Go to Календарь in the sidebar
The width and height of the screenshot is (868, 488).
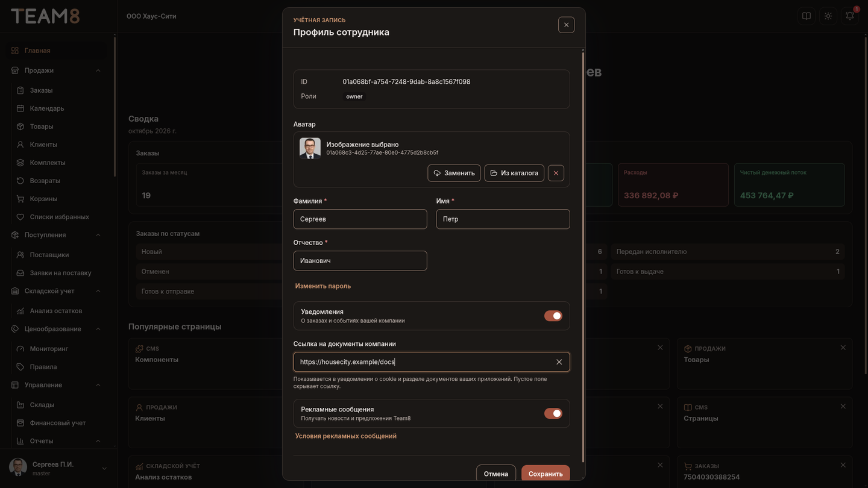click(x=47, y=108)
